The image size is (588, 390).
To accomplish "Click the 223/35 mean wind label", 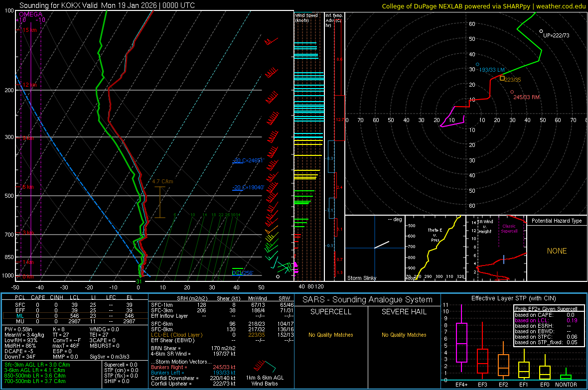I will tap(513, 80).
